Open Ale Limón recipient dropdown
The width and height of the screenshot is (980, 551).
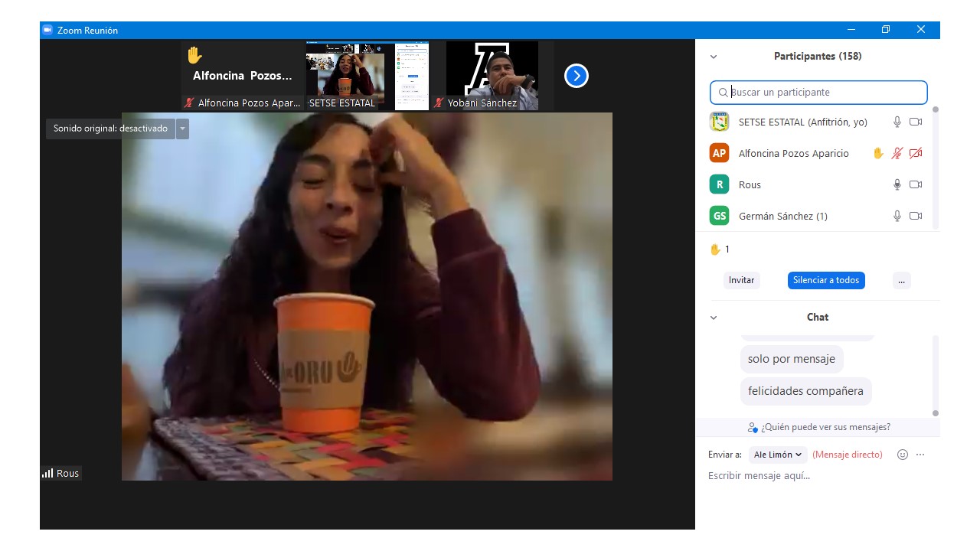[778, 455]
